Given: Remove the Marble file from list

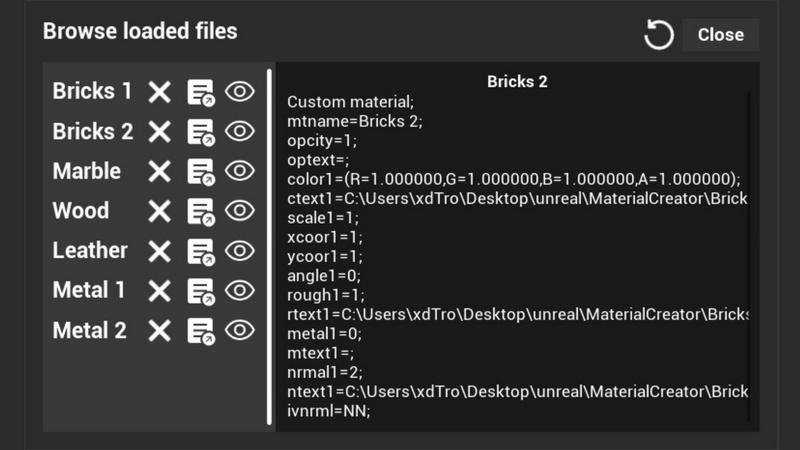Looking at the screenshot, I should point(159,171).
